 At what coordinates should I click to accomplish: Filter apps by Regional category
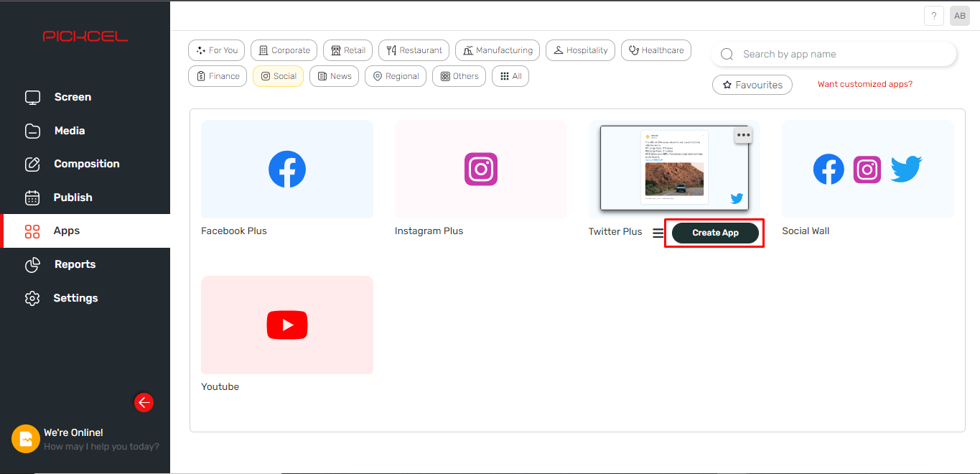(396, 76)
